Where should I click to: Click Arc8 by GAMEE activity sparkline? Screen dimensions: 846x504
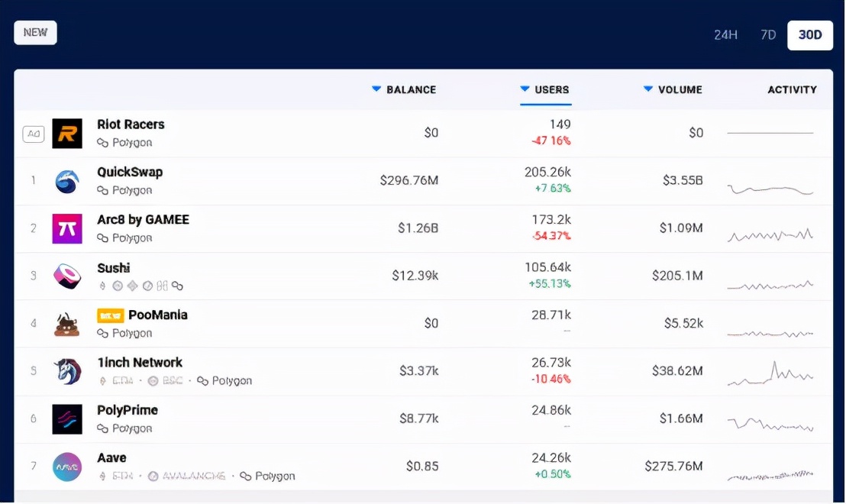pyautogui.click(x=770, y=234)
